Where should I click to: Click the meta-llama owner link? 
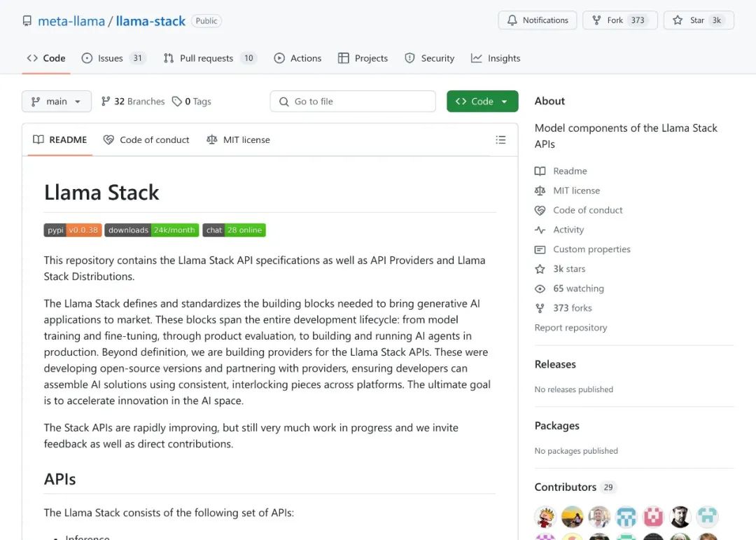pos(71,21)
